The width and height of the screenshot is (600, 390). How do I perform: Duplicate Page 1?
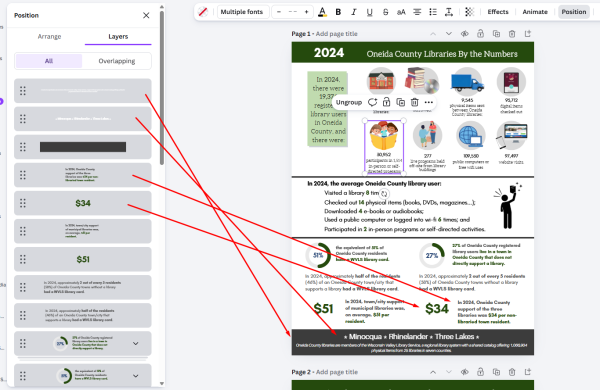[x=496, y=34]
